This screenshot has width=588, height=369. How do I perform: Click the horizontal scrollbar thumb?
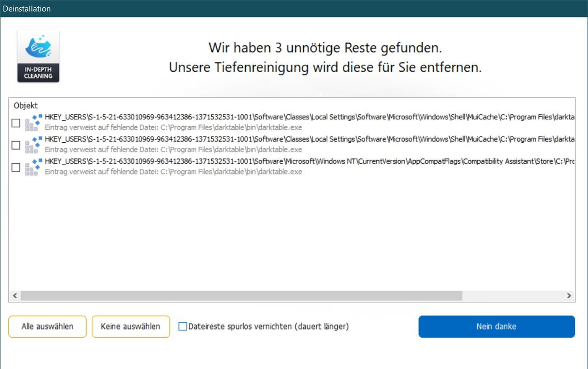[241, 296]
